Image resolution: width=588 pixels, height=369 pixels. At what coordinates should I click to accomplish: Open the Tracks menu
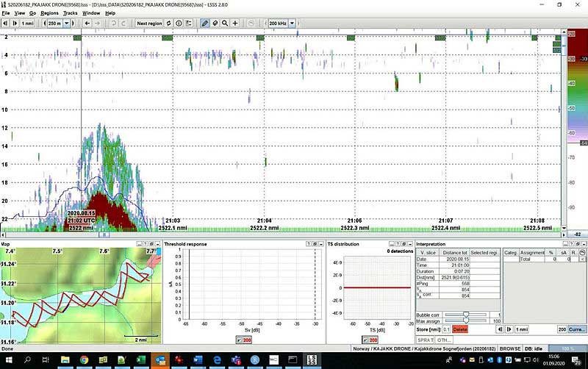pos(71,13)
